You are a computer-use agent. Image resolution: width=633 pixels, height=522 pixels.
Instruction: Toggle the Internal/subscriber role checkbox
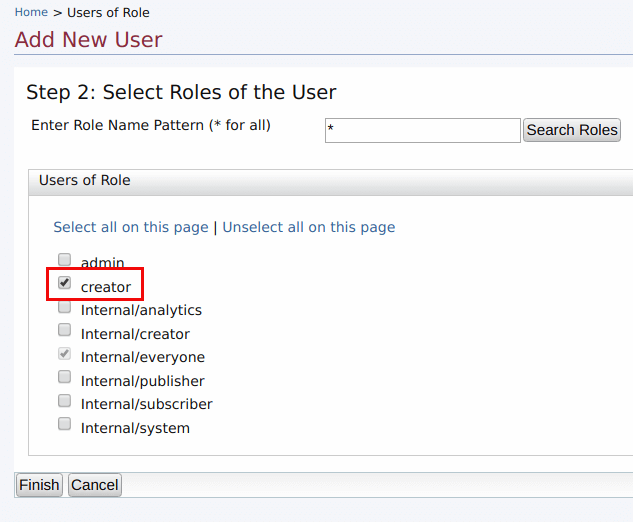point(65,401)
